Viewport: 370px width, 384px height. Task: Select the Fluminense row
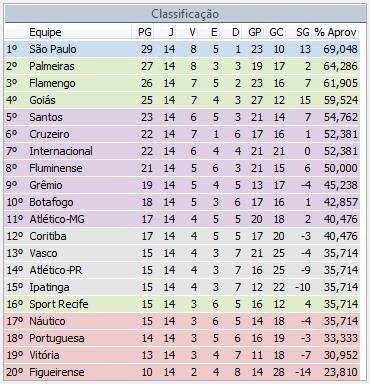[182, 168]
